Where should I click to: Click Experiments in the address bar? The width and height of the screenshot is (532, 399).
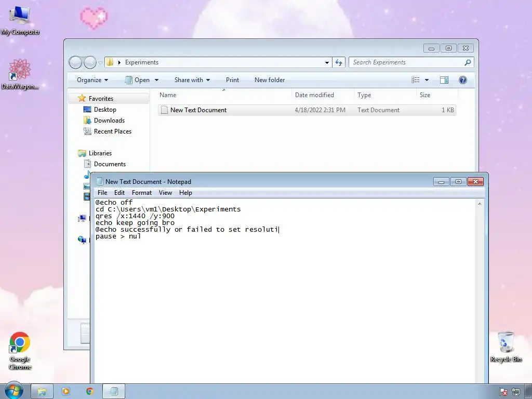(141, 62)
